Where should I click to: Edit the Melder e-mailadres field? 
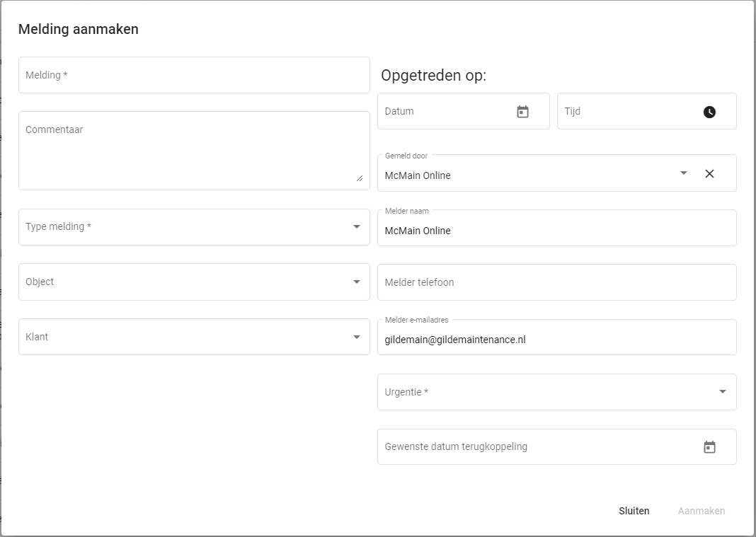pyautogui.click(x=556, y=340)
